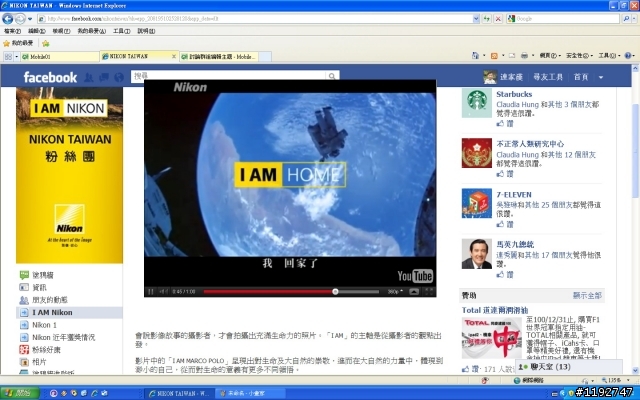
Task: Stop loading with the red X icon
Action: (x=498, y=19)
